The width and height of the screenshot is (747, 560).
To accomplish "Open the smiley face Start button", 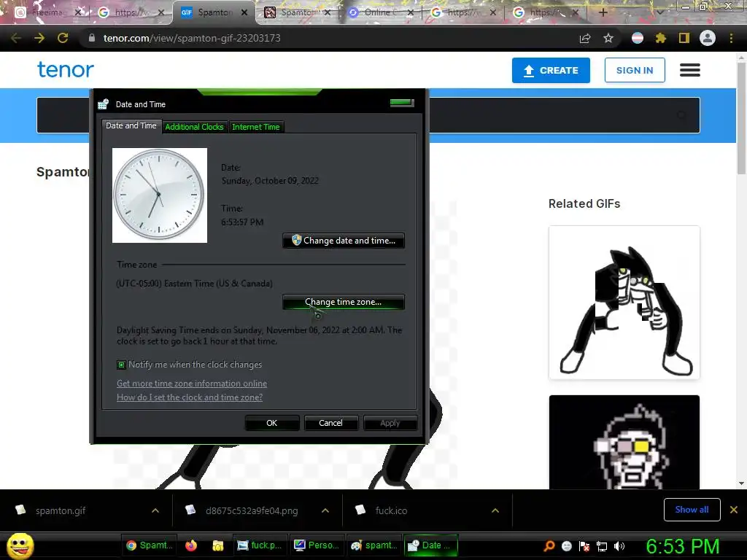I will [20, 545].
